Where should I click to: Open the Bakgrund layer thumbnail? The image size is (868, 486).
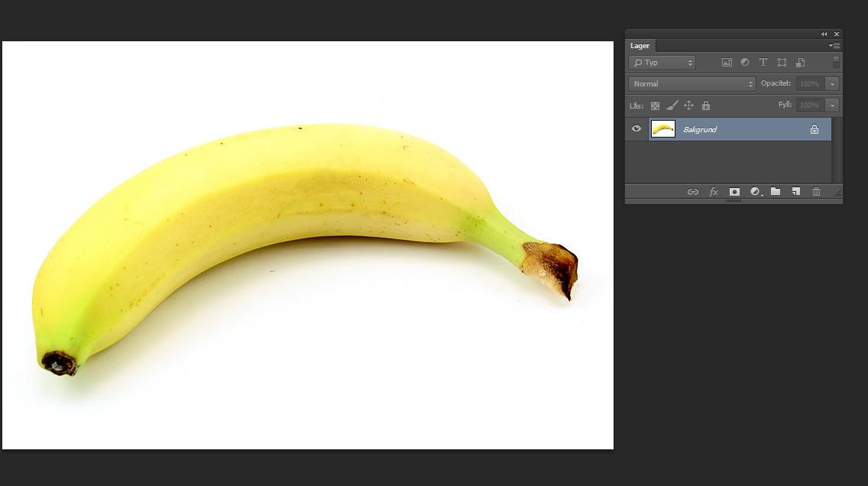coord(662,128)
